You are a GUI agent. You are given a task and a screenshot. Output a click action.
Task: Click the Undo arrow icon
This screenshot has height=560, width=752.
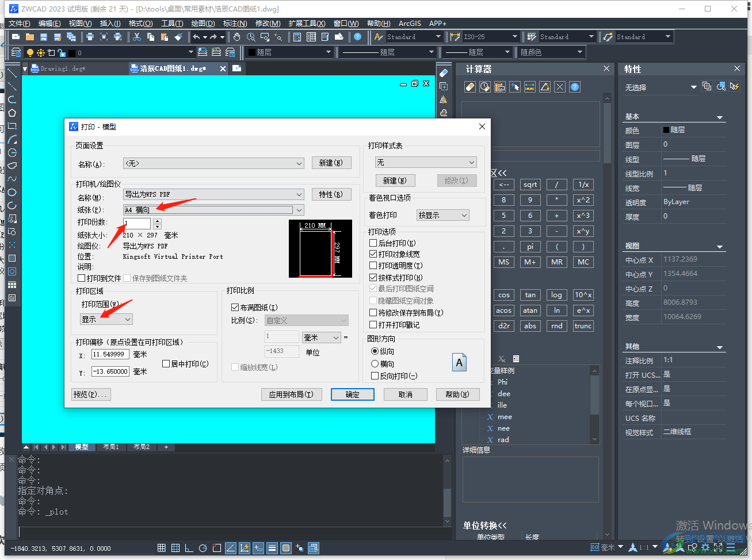[196, 37]
